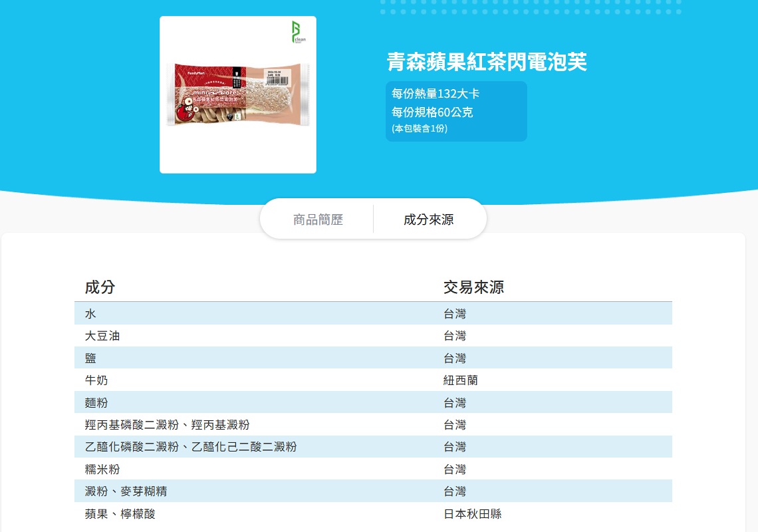758x532 pixels.
Task: Click the 交易來源 column header
Action: point(473,287)
